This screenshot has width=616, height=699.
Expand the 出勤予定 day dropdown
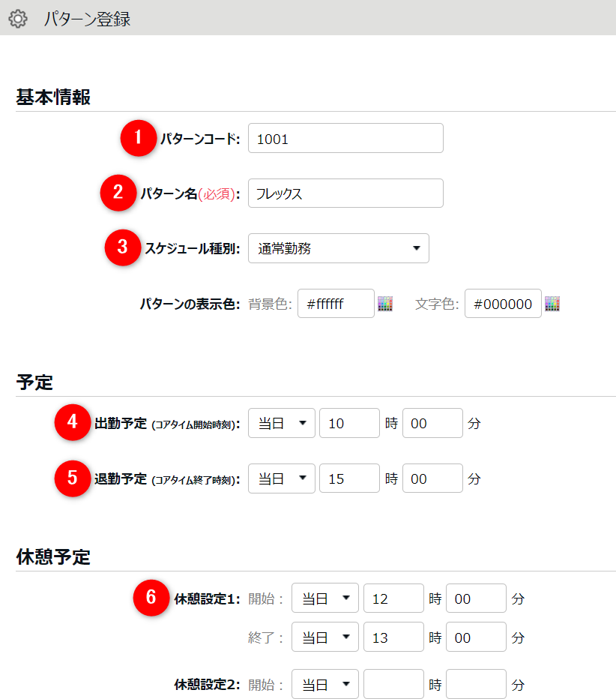[281, 423]
